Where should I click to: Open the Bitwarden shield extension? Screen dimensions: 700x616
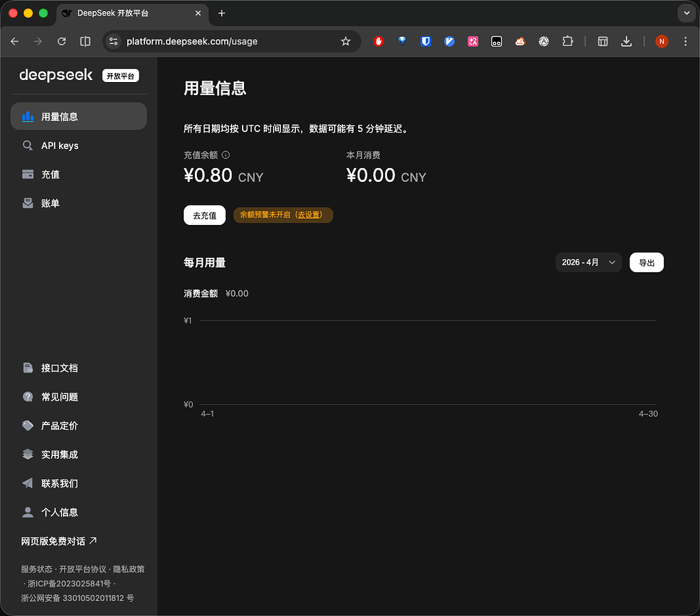tap(426, 42)
